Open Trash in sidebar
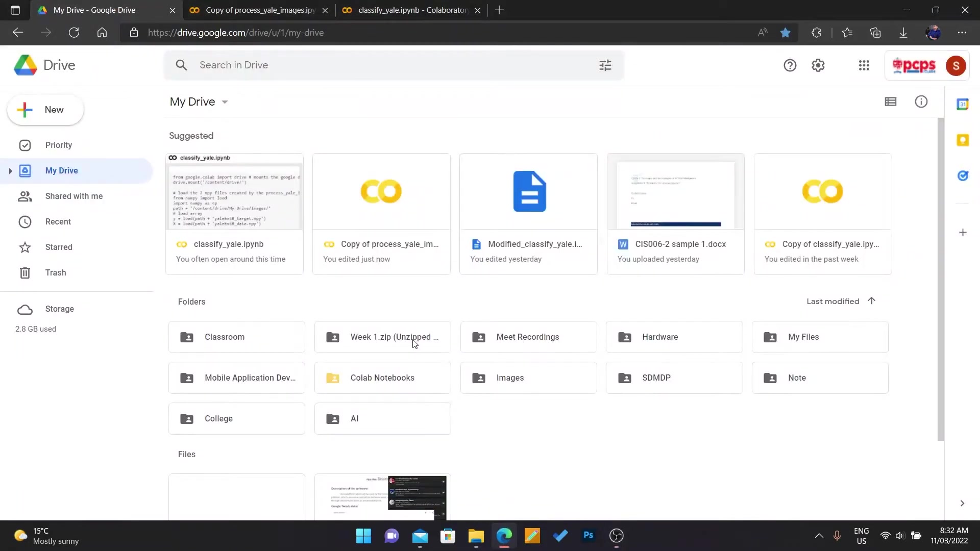The width and height of the screenshot is (980, 551). 77,273
